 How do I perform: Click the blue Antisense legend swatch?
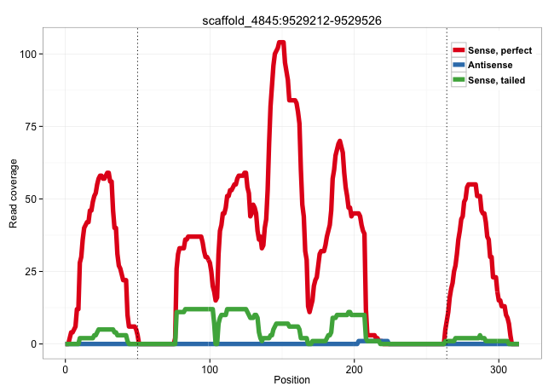(459, 65)
